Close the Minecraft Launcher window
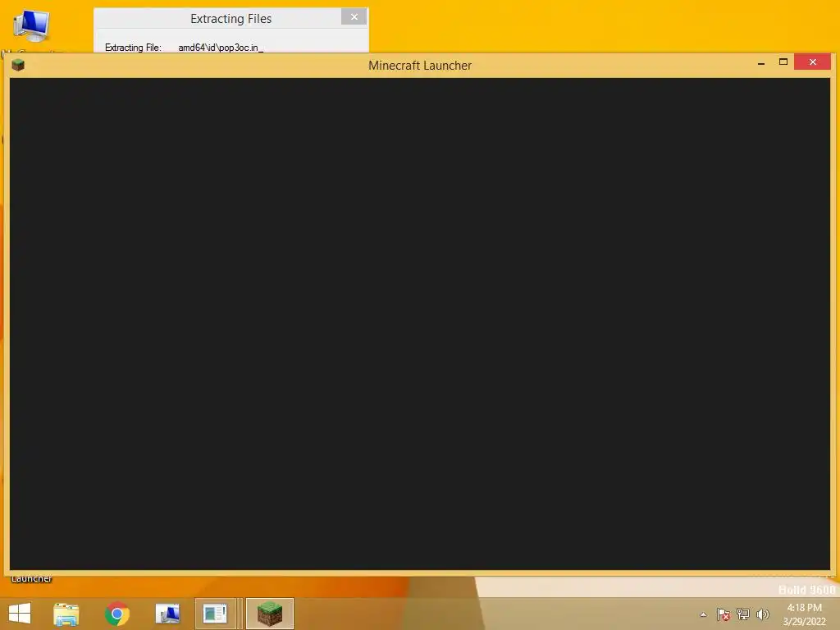 click(x=813, y=62)
